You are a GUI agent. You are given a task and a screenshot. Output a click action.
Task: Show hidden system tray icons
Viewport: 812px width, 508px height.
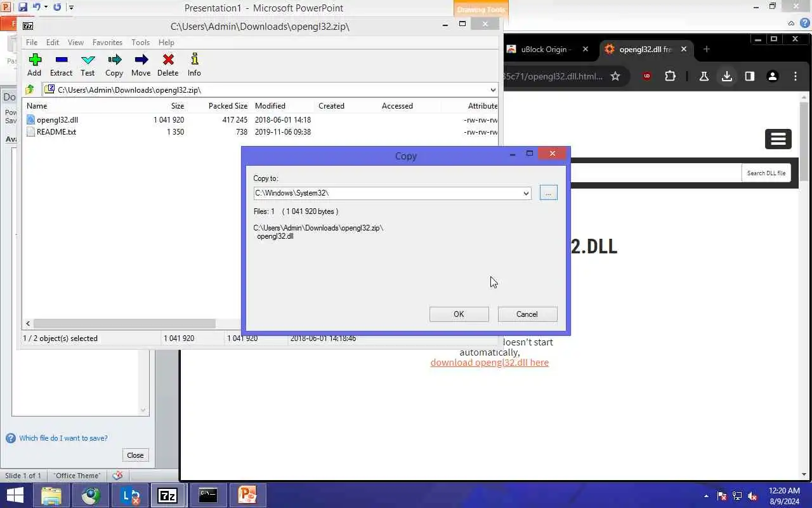click(707, 496)
